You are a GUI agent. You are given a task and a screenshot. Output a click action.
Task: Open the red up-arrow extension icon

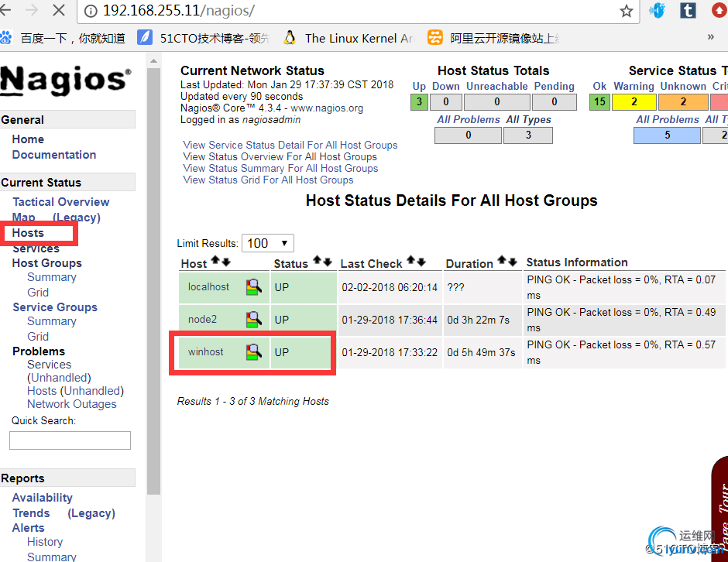(719, 10)
